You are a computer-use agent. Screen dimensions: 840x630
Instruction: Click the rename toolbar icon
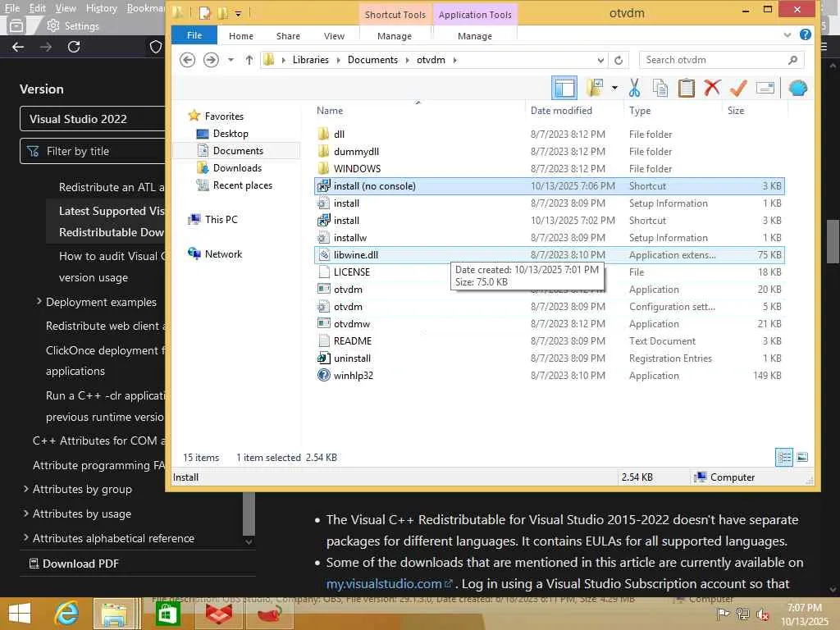(x=765, y=88)
